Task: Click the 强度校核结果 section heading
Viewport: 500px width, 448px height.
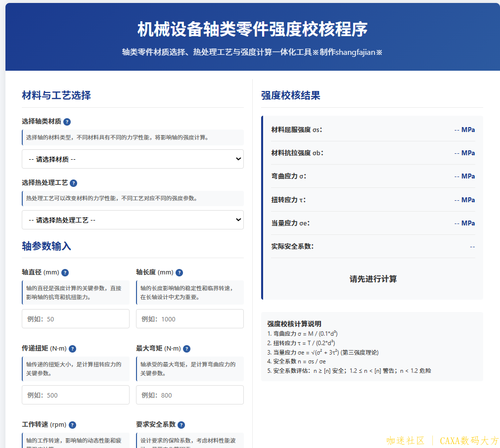Action: coord(291,95)
